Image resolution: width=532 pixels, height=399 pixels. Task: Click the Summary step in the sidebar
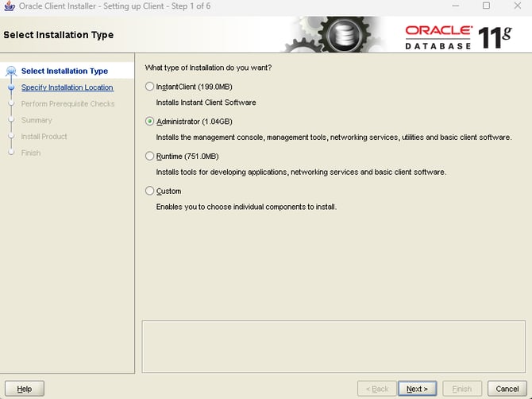[x=37, y=120]
